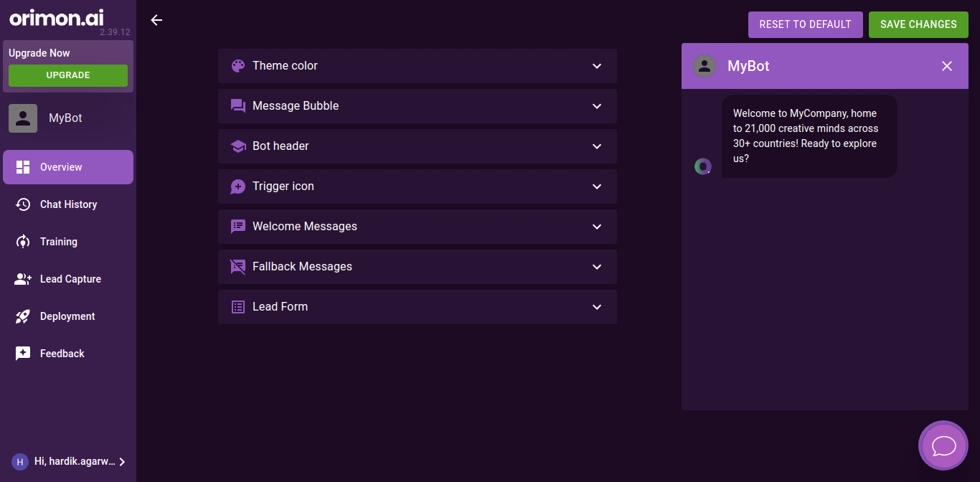Open the floating chat trigger bubble

[943, 445]
